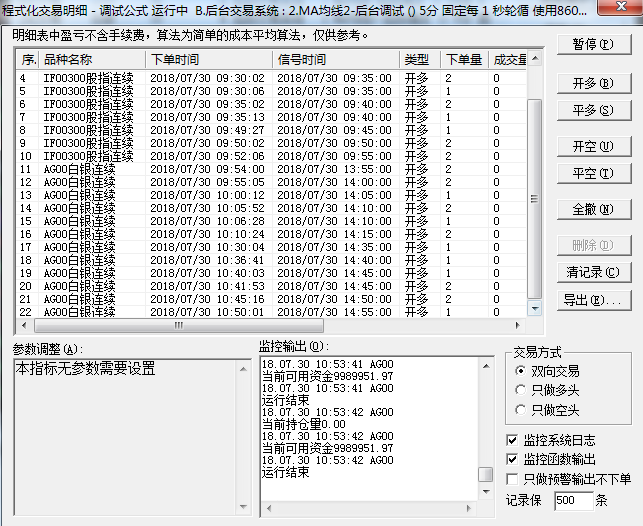643x526 pixels.
Task: Select row 9 with order time 09:50:02
Action: pos(271,143)
